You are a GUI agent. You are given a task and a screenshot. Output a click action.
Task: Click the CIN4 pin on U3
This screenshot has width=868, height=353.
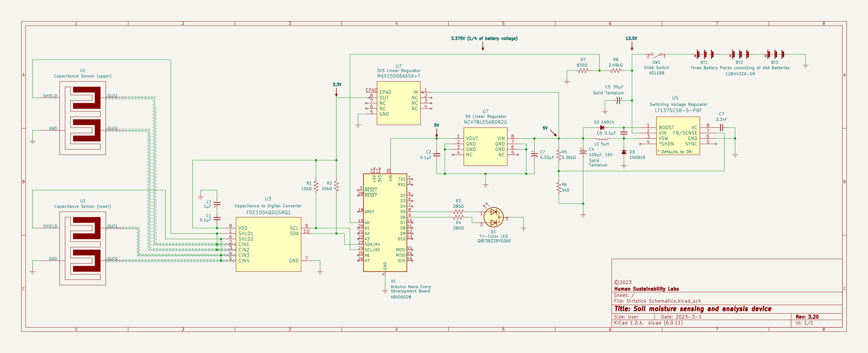coord(244,260)
